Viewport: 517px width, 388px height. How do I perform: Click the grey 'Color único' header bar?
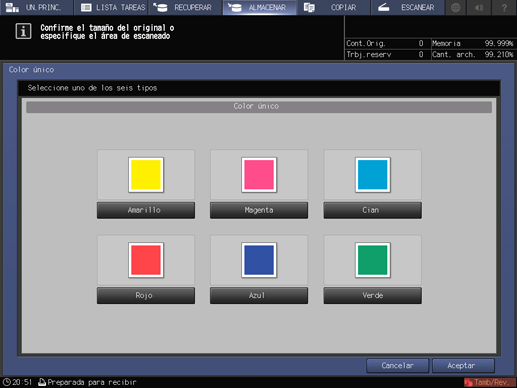(x=259, y=107)
